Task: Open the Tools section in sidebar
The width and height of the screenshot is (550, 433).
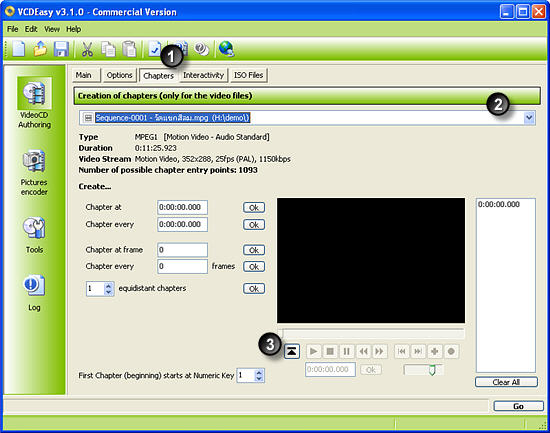Action: coord(34,235)
